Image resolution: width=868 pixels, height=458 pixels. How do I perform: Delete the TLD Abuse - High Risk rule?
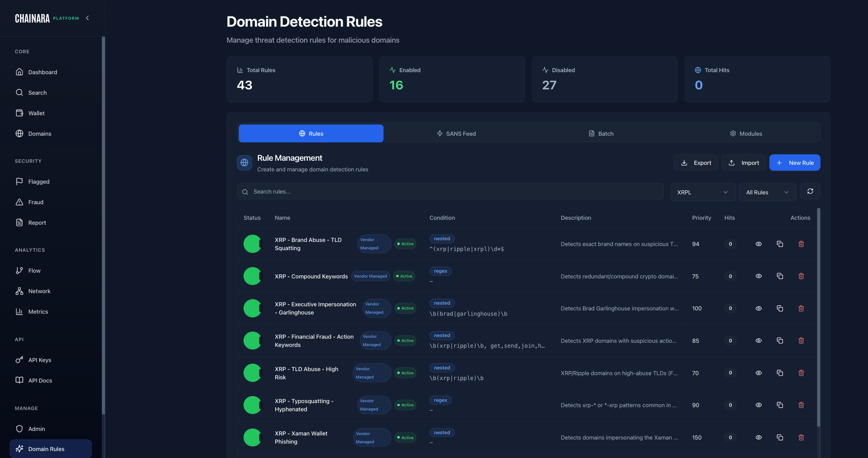coord(801,373)
